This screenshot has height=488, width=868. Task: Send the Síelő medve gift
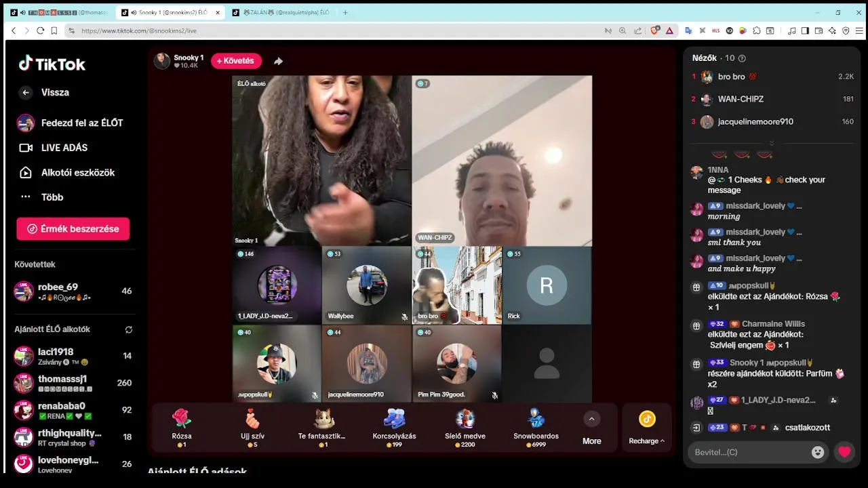coord(465,427)
